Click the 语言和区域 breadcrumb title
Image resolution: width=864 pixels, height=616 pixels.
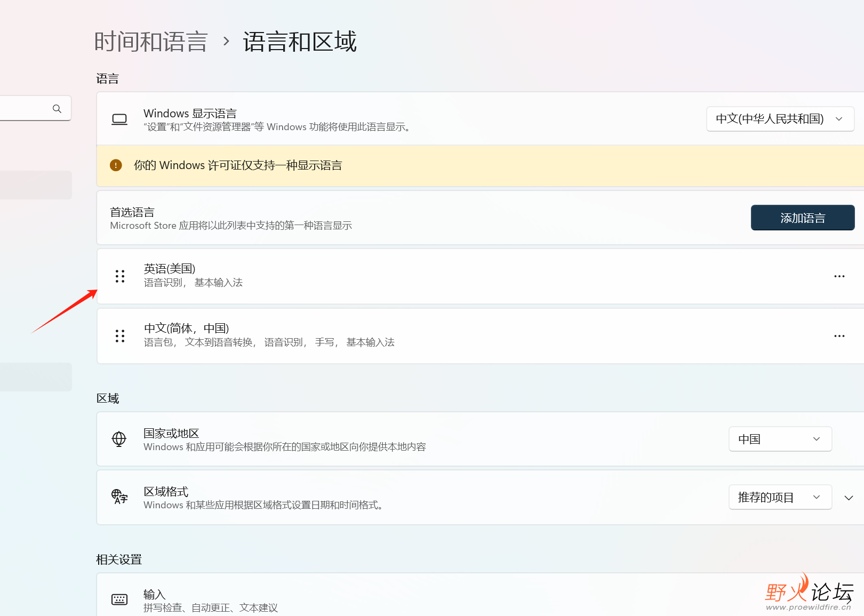(x=300, y=42)
